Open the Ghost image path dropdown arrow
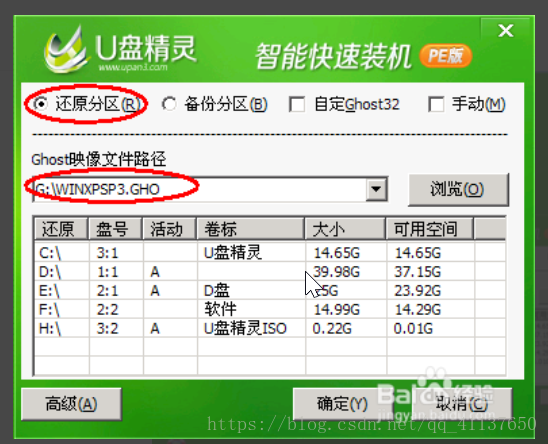This screenshot has width=548, height=444. tap(376, 189)
